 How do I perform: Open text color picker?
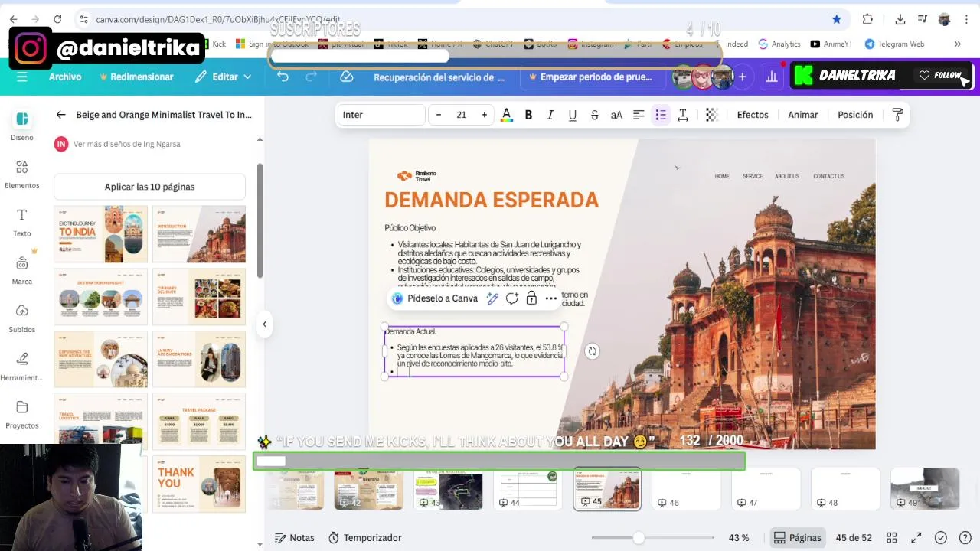coord(506,115)
